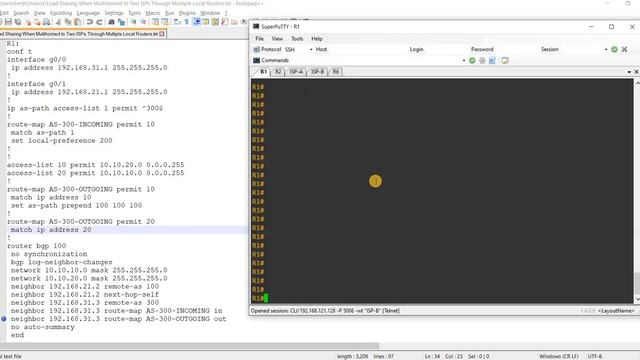Click the scroll-up arrow of terminal scrollbar

(x=637, y=83)
